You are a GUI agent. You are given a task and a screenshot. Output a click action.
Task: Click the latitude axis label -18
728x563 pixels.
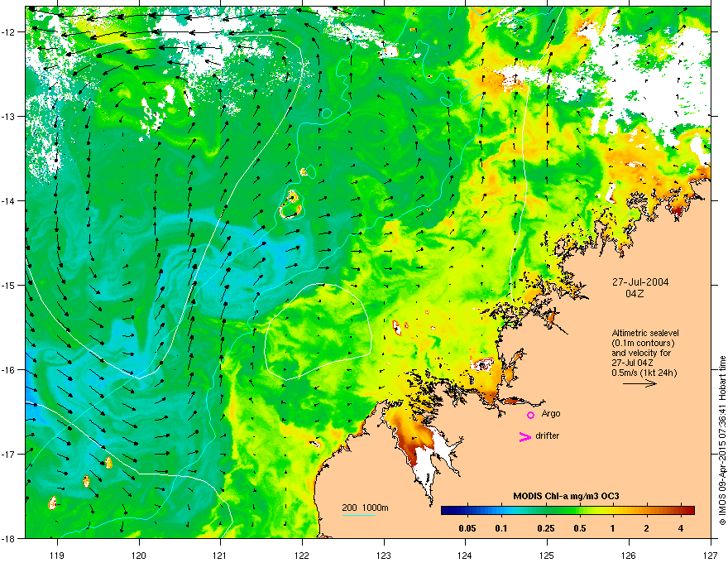click(9, 538)
